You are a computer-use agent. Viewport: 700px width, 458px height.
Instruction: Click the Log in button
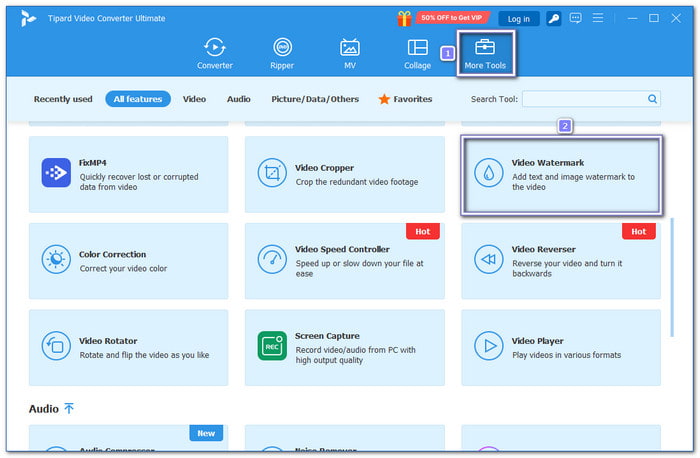[519, 18]
